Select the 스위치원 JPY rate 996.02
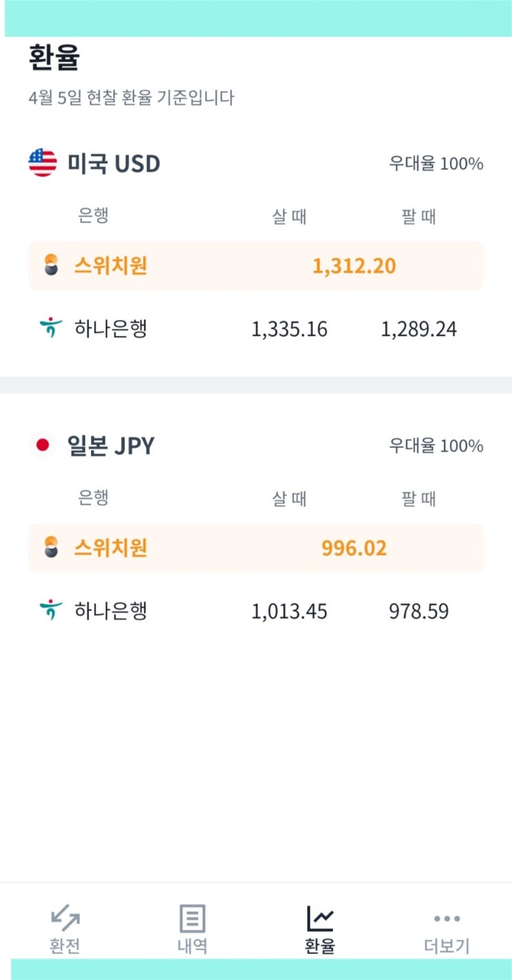The height and width of the screenshot is (980, 512). click(x=354, y=549)
